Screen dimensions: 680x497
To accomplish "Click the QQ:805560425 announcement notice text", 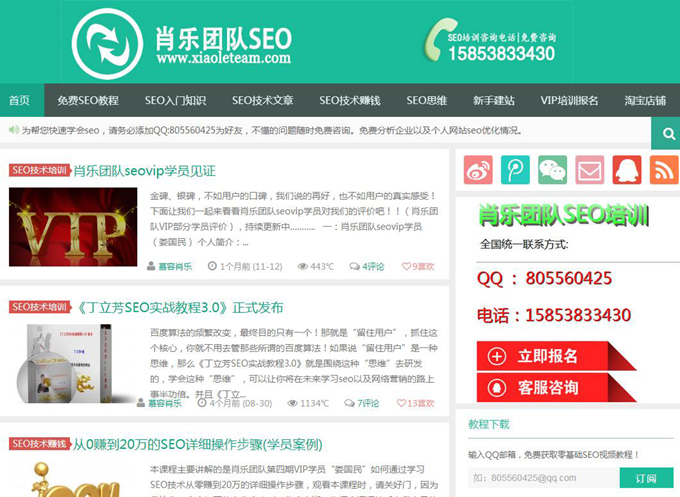I will coord(271,130).
